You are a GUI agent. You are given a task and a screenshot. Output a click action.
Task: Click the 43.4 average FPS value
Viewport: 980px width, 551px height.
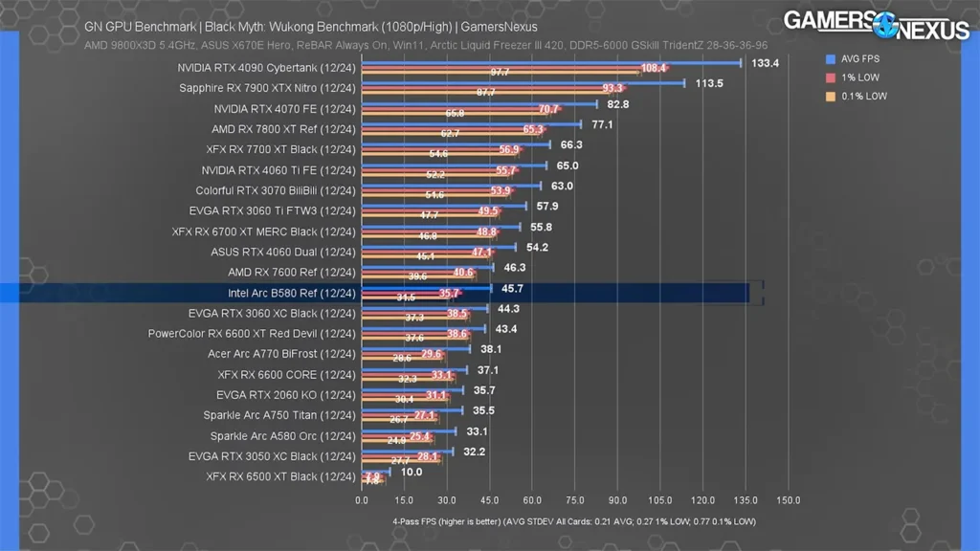505,329
